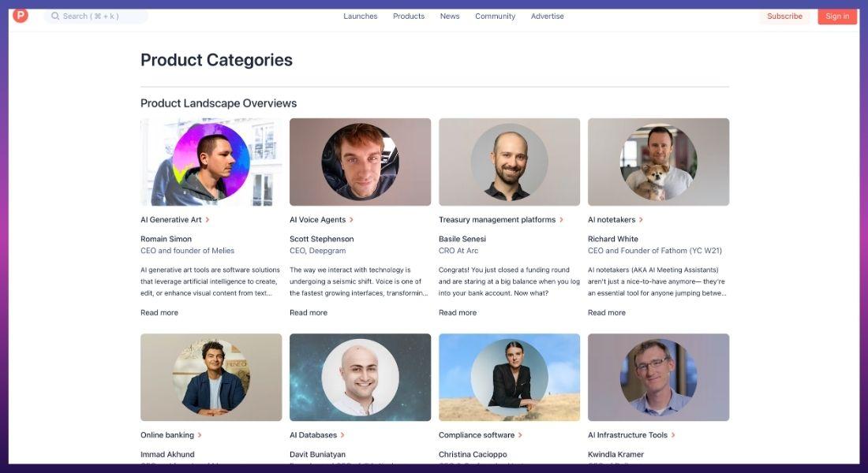Click chevron next to AI Generative Art
Viewport: 868px width, 473px height.
208,220
